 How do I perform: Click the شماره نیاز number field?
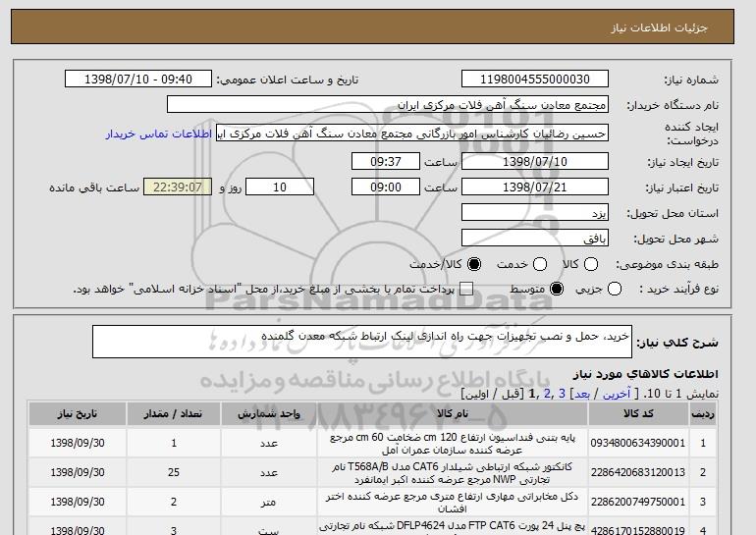tap(535, 80)
